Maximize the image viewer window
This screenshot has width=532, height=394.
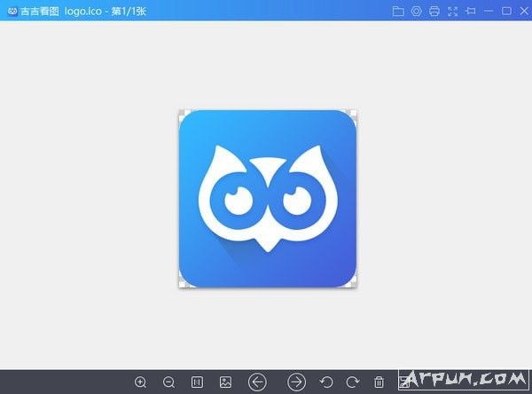tap(506, 12)
